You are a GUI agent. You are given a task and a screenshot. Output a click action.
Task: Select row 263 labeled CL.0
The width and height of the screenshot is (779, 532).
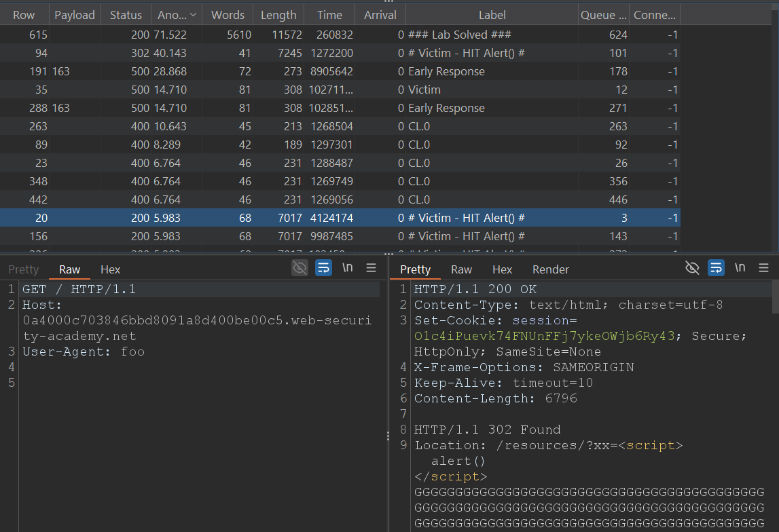(340, 126)
